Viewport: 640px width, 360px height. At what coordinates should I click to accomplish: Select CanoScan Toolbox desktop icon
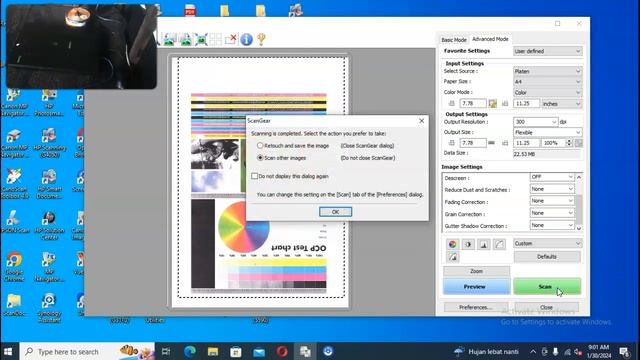14,184
